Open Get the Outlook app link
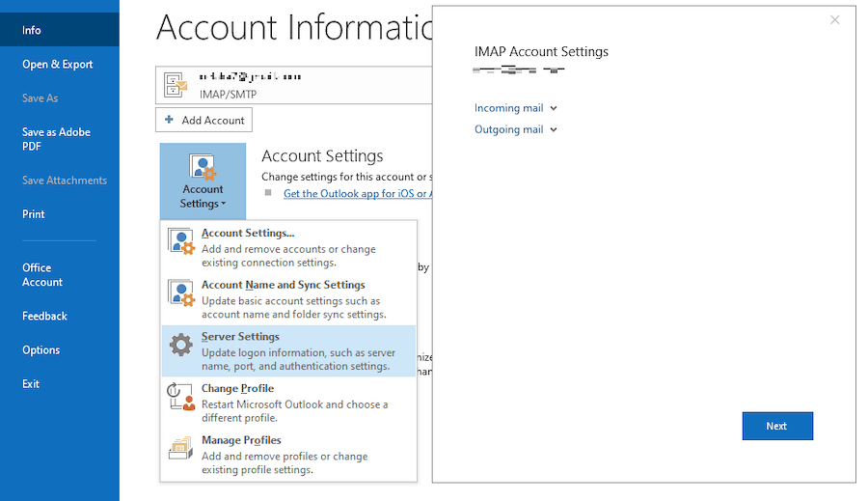868x501 pixels. pos(356,194)
